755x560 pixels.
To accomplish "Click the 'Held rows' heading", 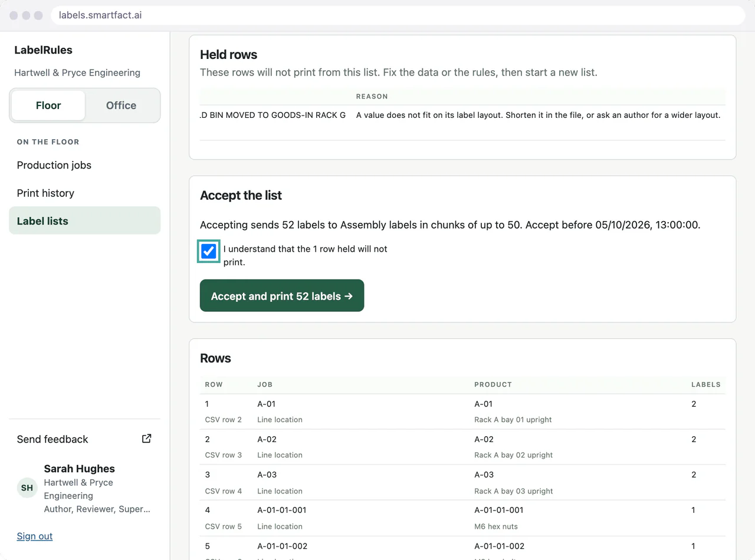I will tap(228, 54).
